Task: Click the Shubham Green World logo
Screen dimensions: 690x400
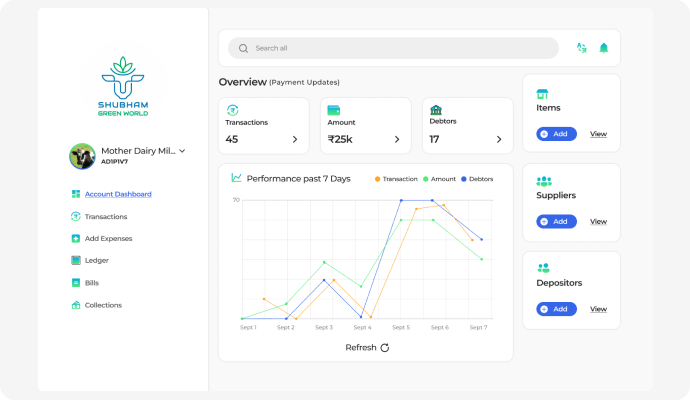Action: tap(124, 87)
